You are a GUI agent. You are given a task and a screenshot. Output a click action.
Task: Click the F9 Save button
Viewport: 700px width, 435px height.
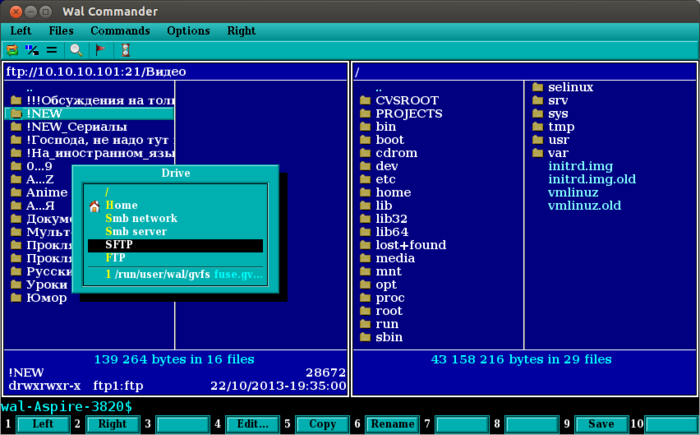[x=601, y=424]
